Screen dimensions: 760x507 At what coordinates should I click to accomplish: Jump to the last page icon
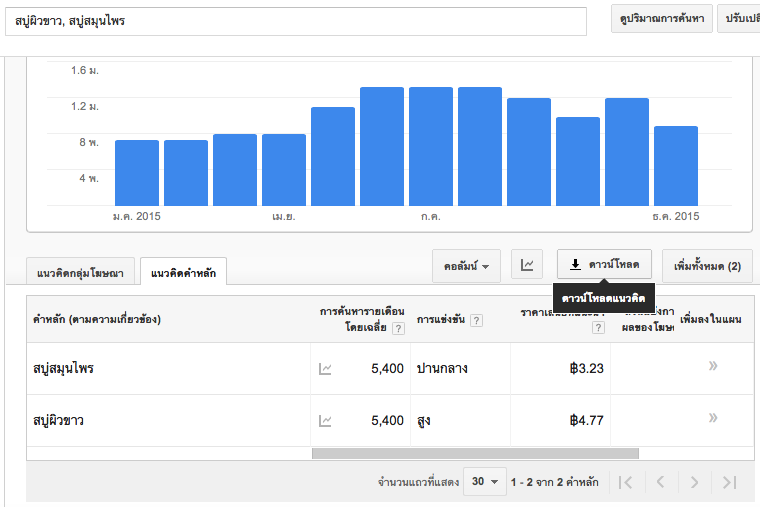729,482
